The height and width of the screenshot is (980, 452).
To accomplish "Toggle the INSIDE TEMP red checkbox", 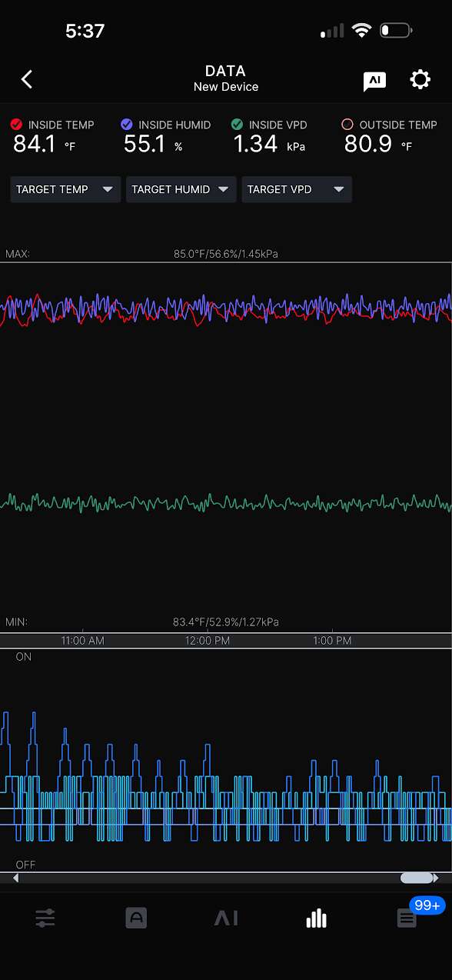I will (17, 125).
